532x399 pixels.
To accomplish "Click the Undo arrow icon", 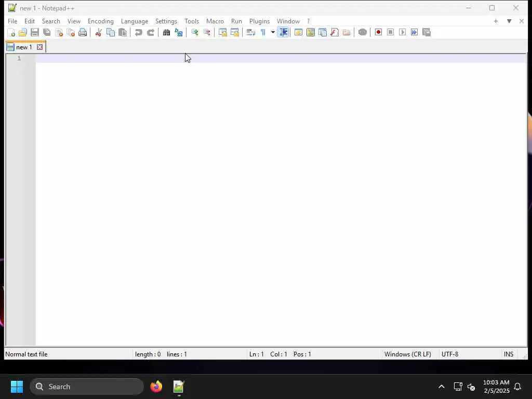I will pos(138,32).
